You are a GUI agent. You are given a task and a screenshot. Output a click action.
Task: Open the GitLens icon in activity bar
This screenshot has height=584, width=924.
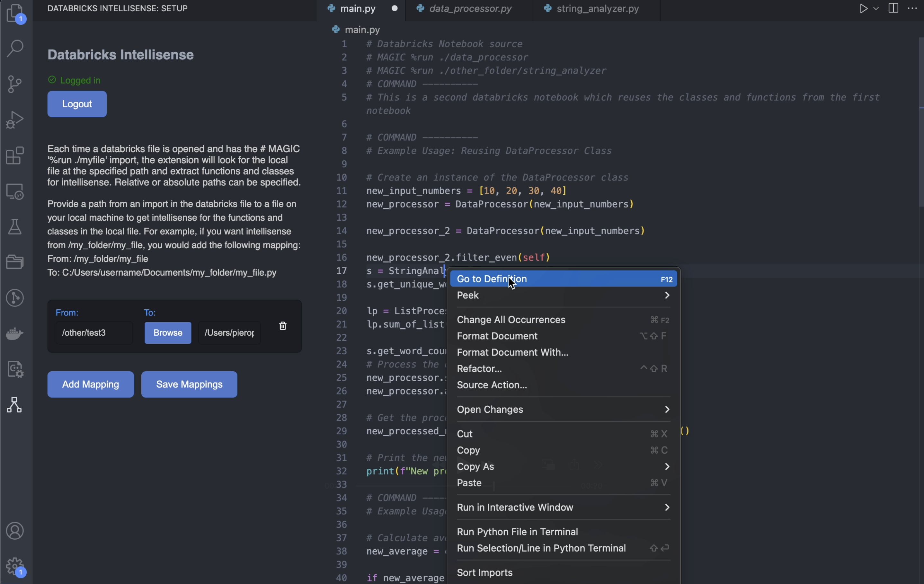coord(15,298)
